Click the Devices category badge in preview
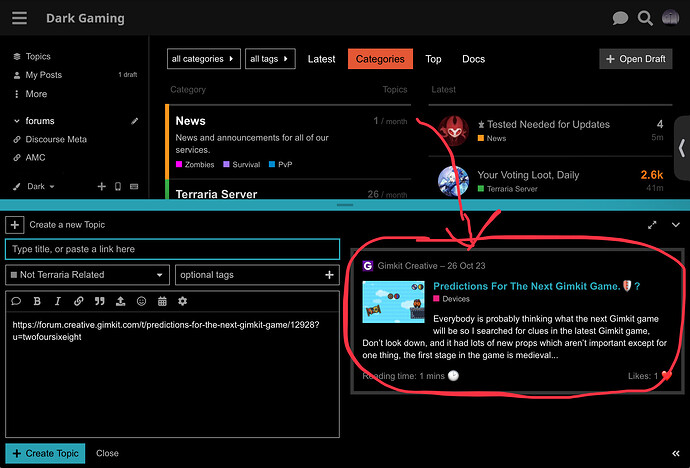The width and height of the screenshot is (690, 468). pyautogui.click(x=451, y=299)
